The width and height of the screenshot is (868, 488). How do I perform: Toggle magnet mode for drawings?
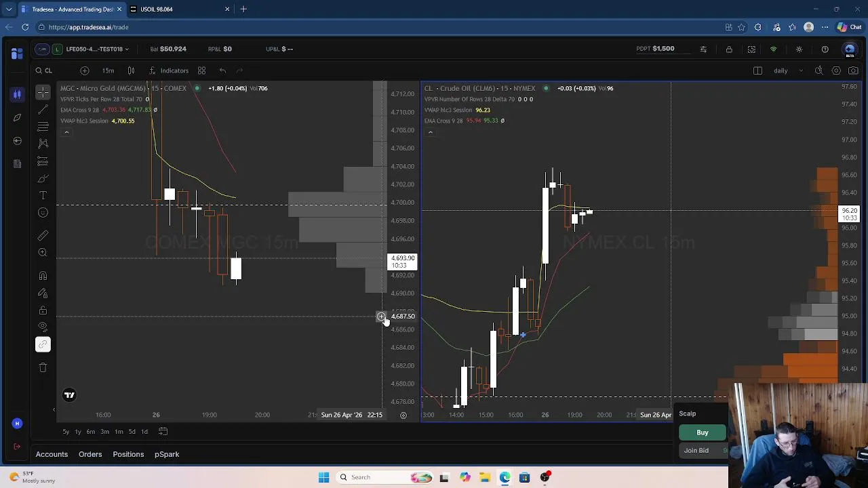tap(43, 276)
